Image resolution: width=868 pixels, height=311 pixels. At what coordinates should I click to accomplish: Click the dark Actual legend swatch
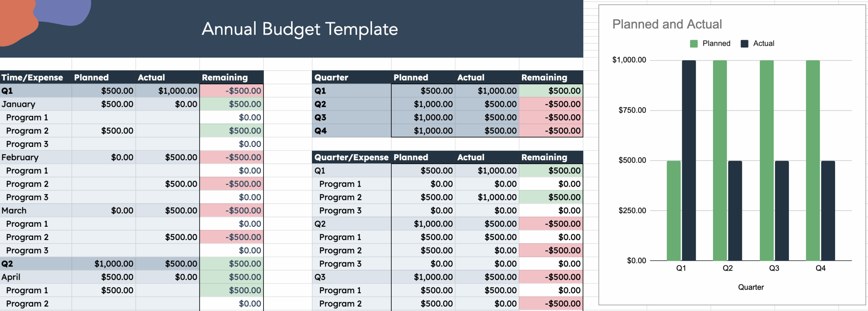pos(745,44)
